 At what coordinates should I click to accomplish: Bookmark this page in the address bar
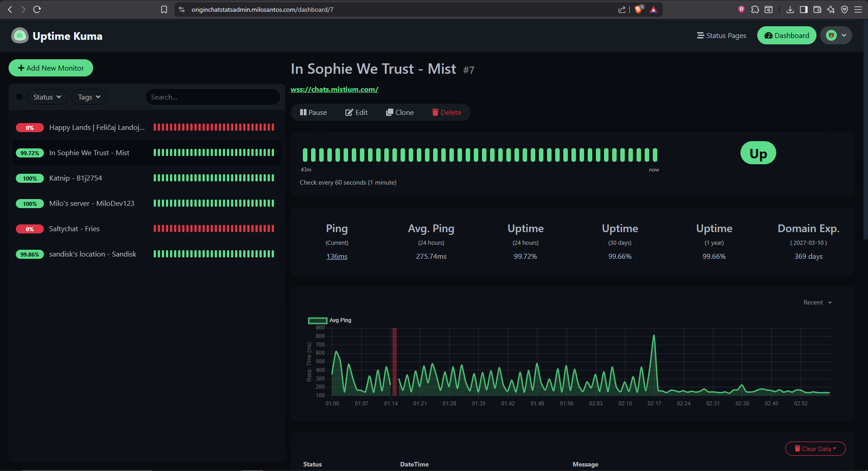pyautogui.click(x=164, y=10)
